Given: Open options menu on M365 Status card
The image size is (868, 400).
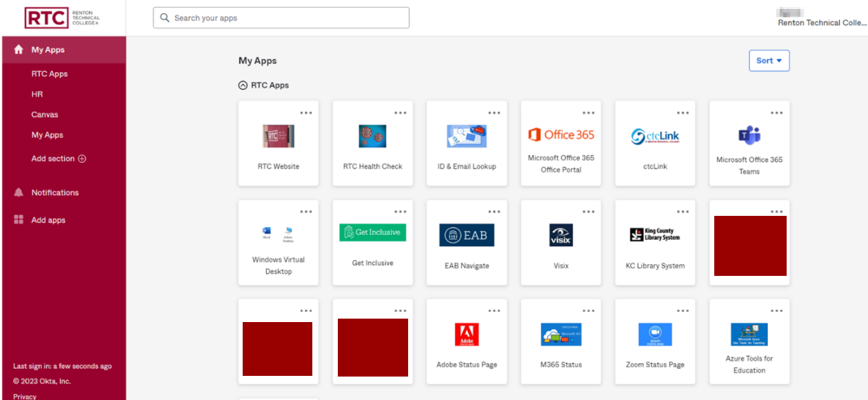Looking at the screenshot, I should click(588, 311).
